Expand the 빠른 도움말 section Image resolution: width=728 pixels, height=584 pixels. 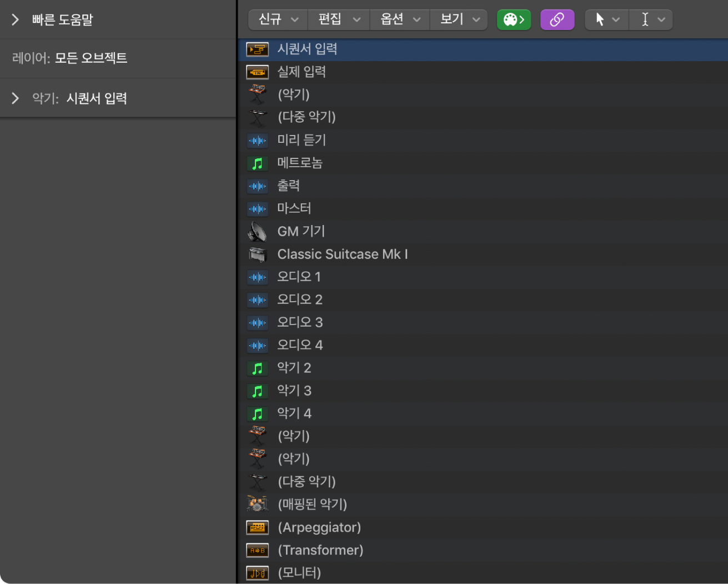(16, 20)
